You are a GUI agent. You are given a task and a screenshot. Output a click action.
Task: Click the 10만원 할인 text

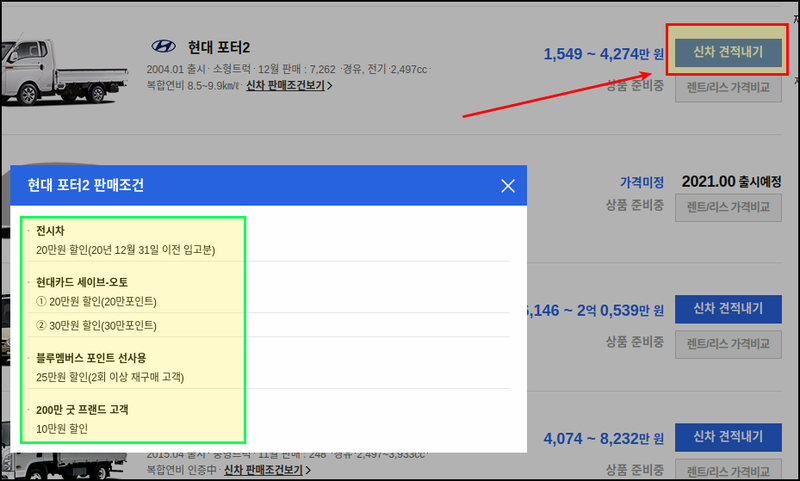[62, 429]
